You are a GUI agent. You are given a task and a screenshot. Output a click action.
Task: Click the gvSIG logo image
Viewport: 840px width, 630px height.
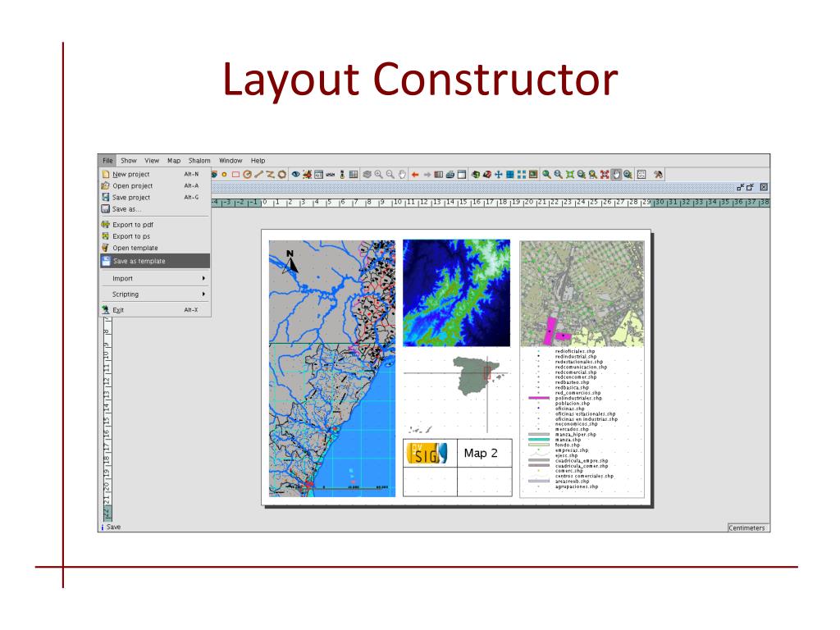coord(427,453)
